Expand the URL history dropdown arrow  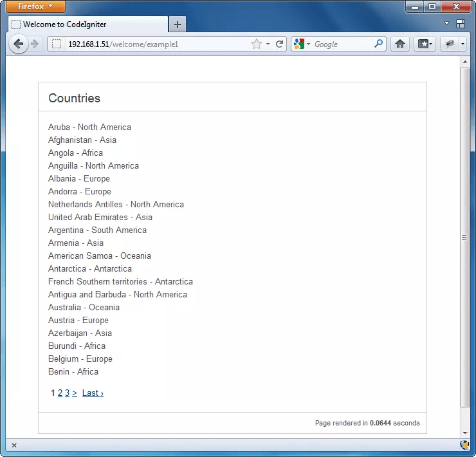pos(268,44)
